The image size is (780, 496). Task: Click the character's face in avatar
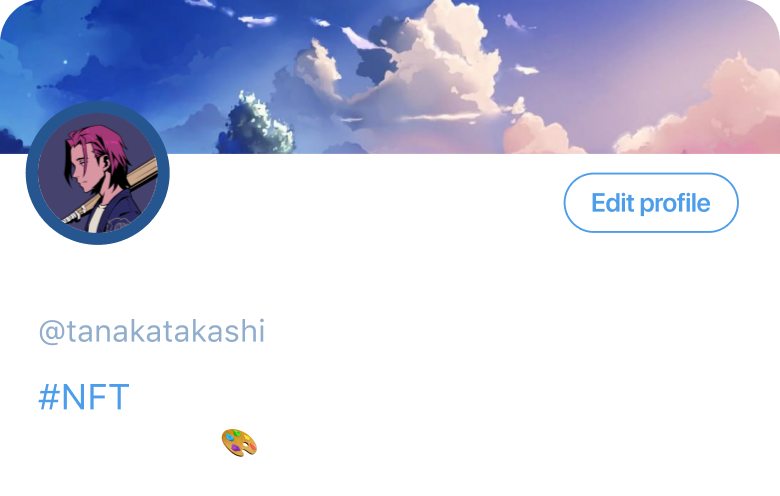83,169
